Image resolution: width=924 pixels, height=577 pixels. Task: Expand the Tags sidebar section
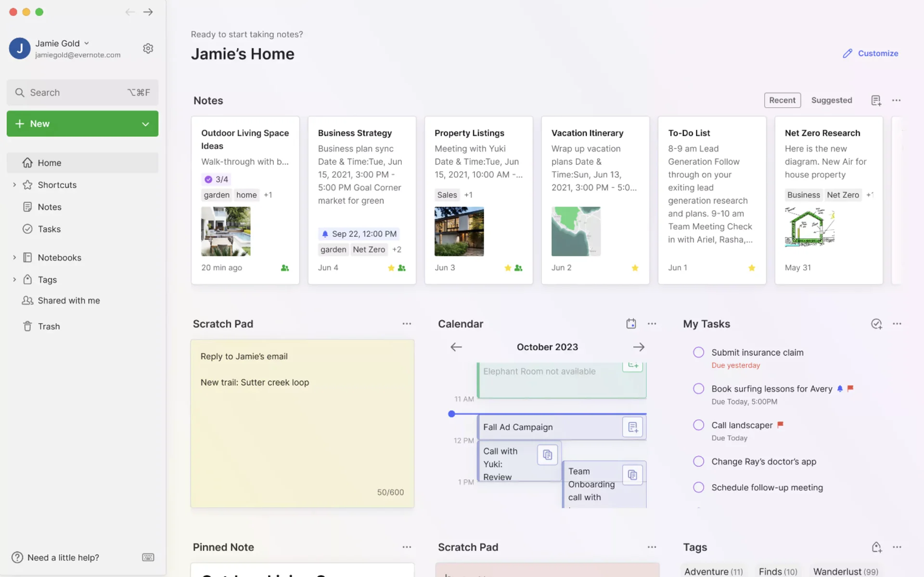pos(14,279)
